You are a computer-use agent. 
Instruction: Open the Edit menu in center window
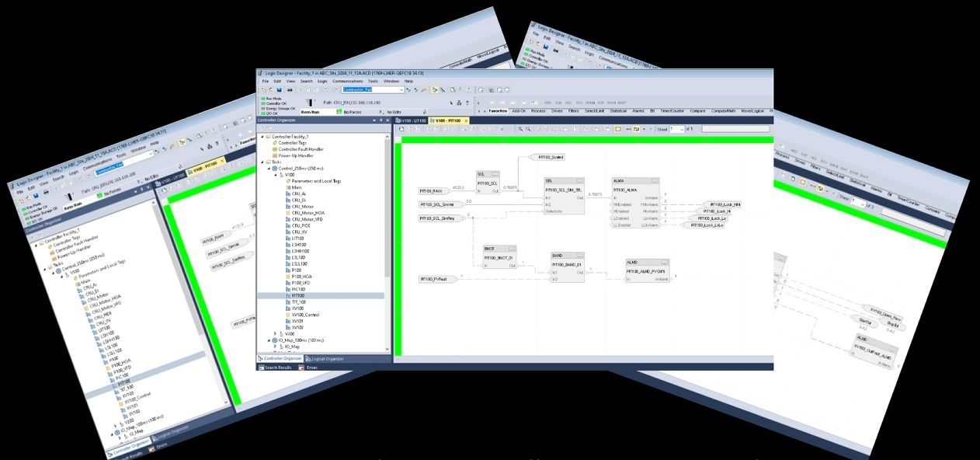(277, 81)
